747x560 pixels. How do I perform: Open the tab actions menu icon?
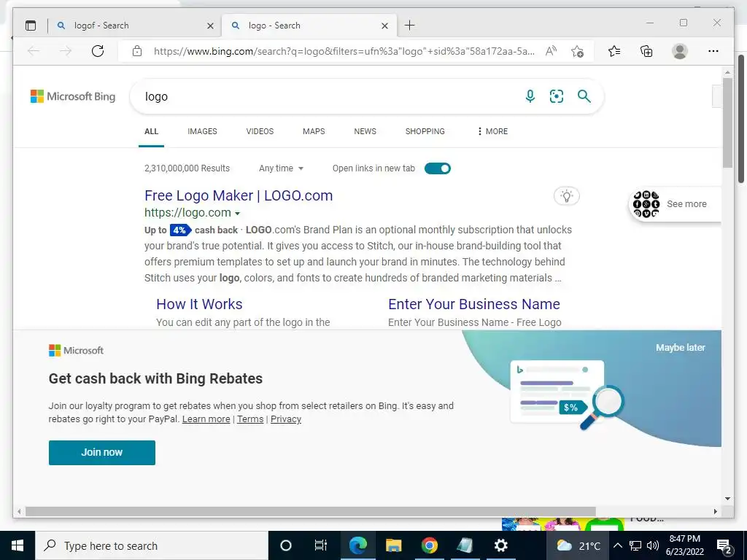pyautogui.click(x=31, y=26)
